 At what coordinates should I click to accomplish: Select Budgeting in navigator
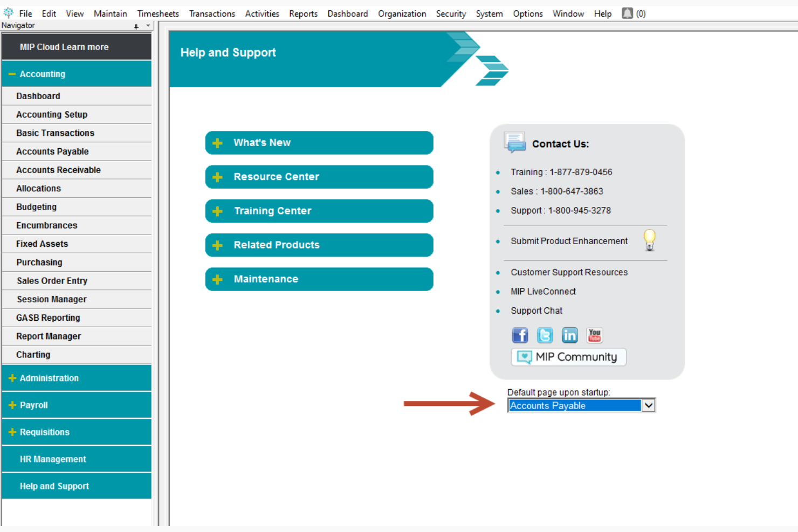click(x=77, y=206)
